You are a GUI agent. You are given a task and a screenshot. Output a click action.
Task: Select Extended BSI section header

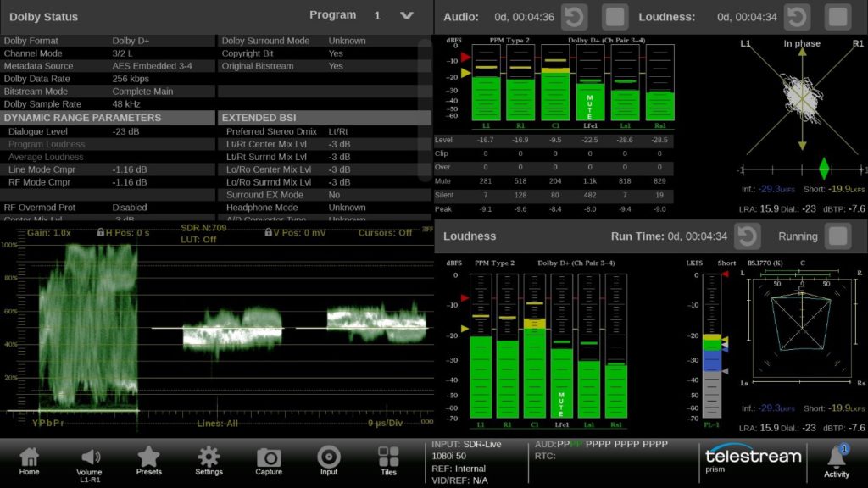pos(260,118)
